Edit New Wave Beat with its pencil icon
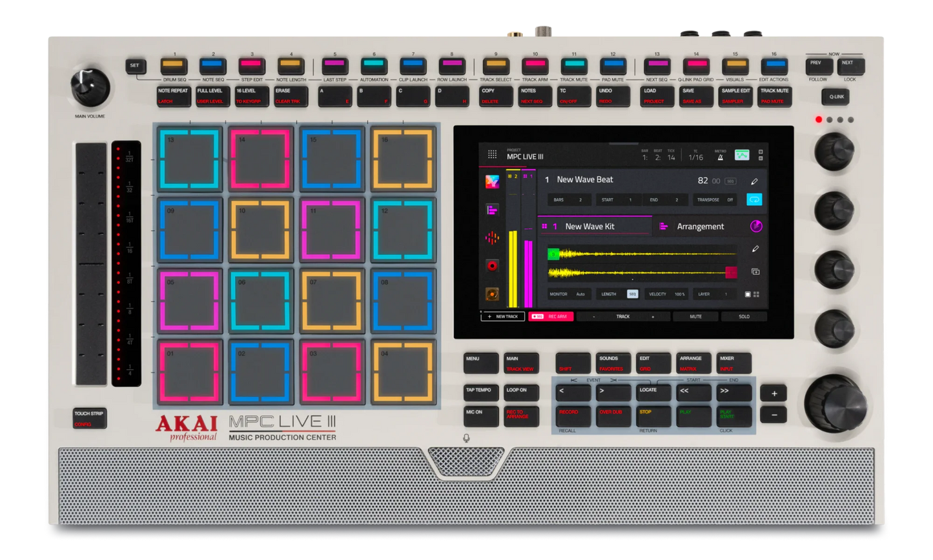This screenshot has height=560, width=933. pyautogui.click(x=754, y=181)
